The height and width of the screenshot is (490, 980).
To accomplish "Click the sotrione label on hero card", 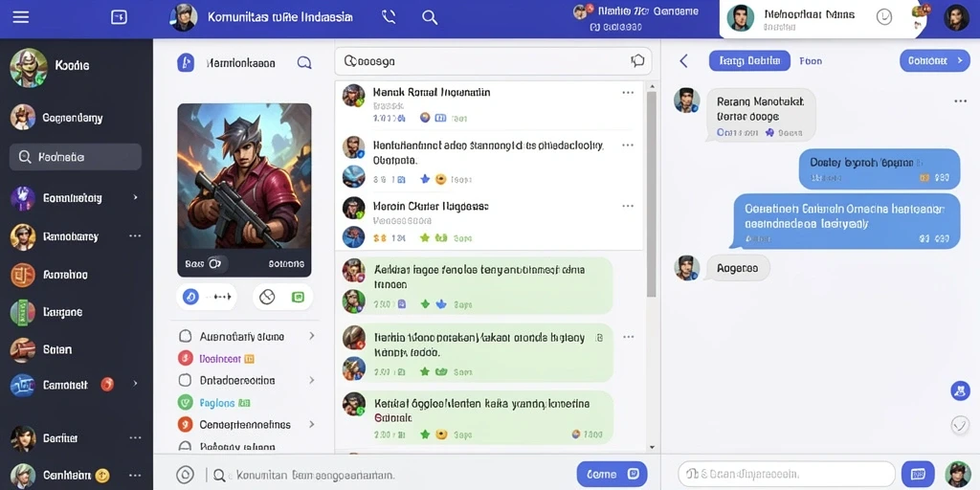I will coord(286,264).
